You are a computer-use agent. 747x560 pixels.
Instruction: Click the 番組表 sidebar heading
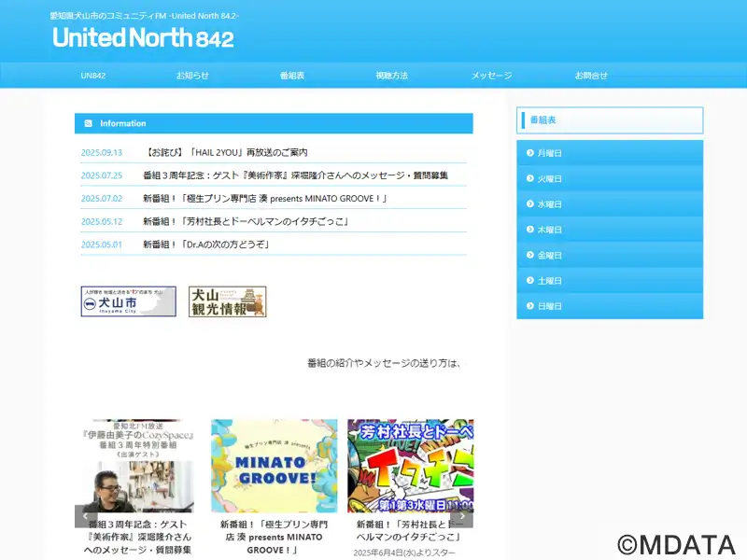pos(610,120)
